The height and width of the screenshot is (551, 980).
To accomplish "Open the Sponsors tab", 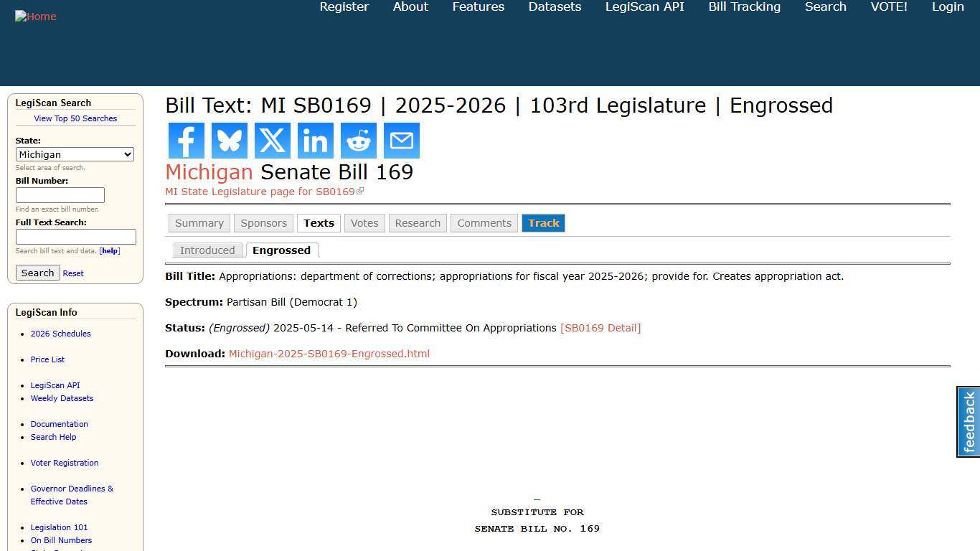I will click(263, 222).
